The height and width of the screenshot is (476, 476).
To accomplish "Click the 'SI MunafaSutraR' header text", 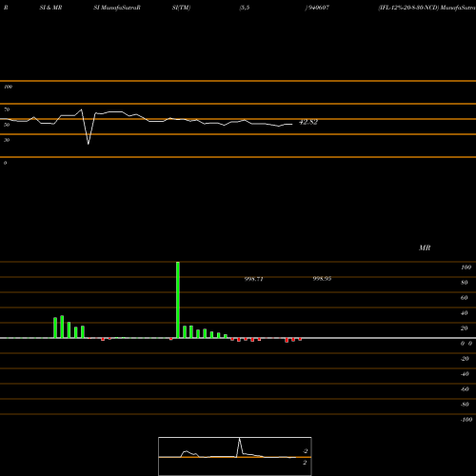I will 117,8.
